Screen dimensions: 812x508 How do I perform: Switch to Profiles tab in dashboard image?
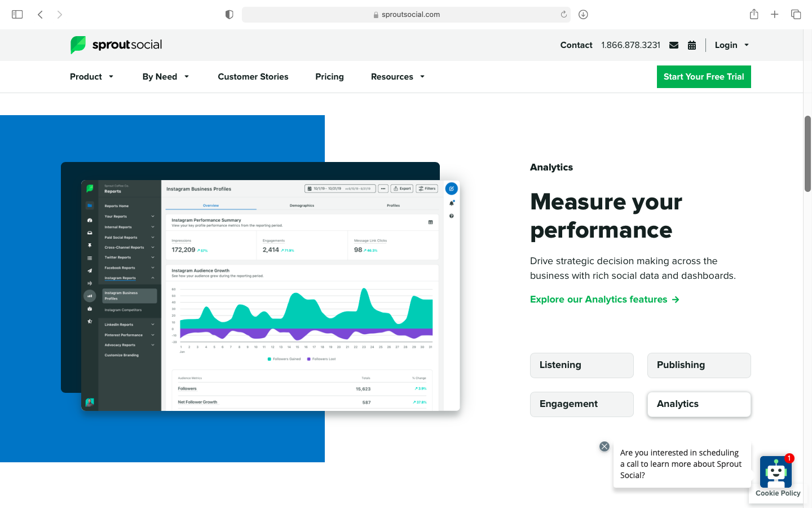pyautogui.click(x=393, y=205)
